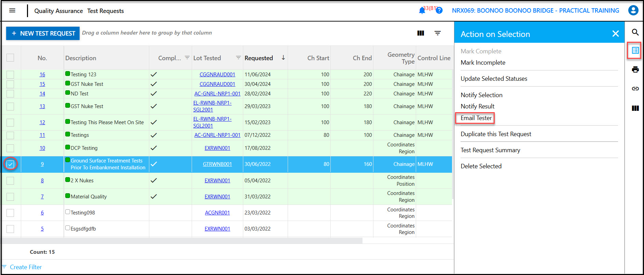Open lot link ACGNR001
The image size is (644, 275).
(x=217, y=212)
